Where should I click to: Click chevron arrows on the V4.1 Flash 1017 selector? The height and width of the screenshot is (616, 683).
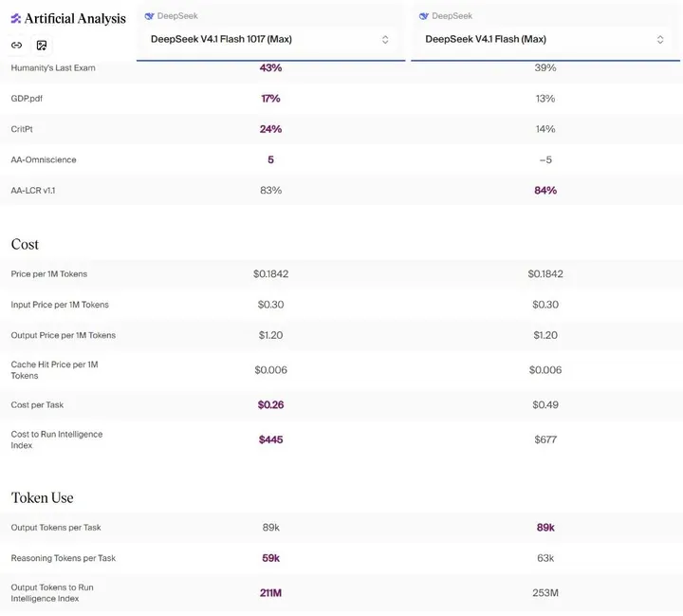point(385,40)
